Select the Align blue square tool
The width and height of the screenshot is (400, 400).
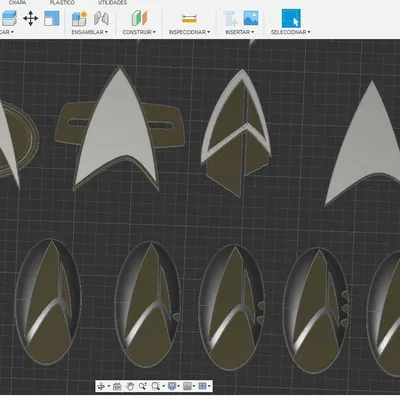(52, 18)
